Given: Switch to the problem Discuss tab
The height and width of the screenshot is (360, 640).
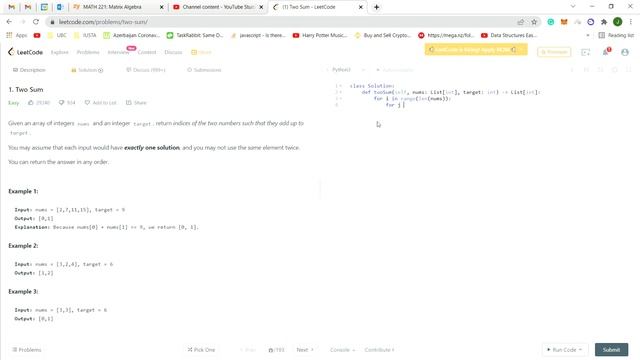Looking at the screenshot, I should 146,70.
